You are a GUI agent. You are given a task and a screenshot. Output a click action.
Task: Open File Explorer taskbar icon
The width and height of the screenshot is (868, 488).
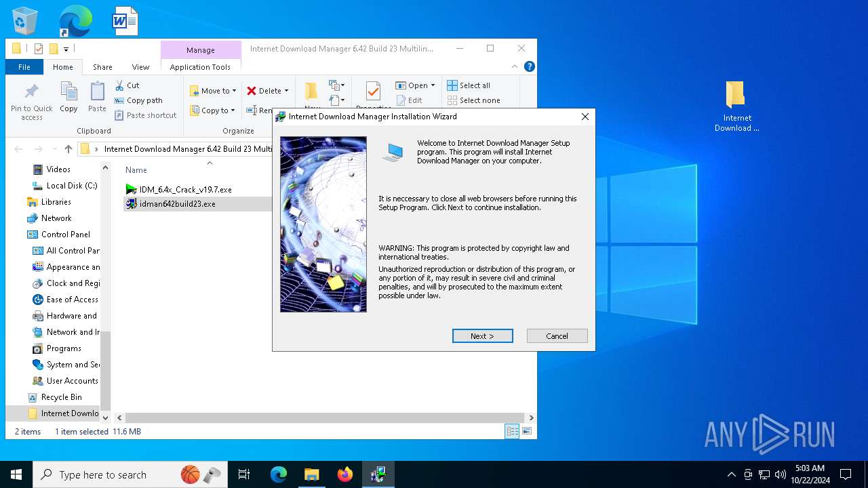[312, 474]
